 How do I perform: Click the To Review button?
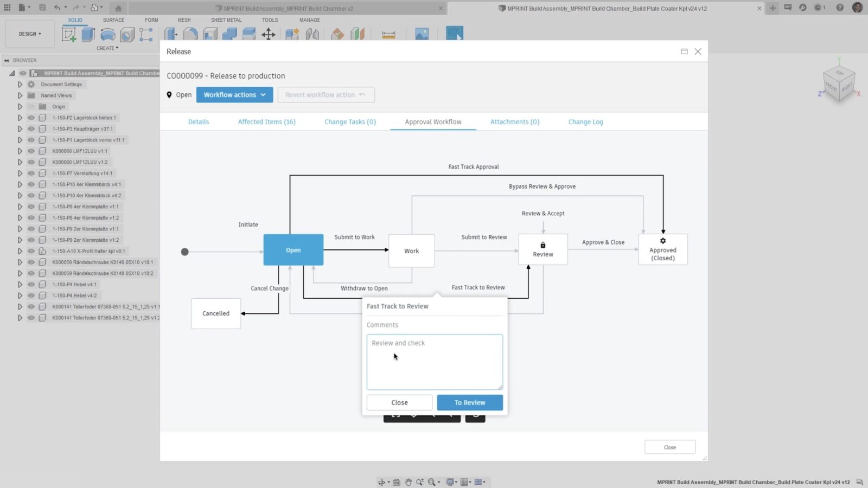469,402
